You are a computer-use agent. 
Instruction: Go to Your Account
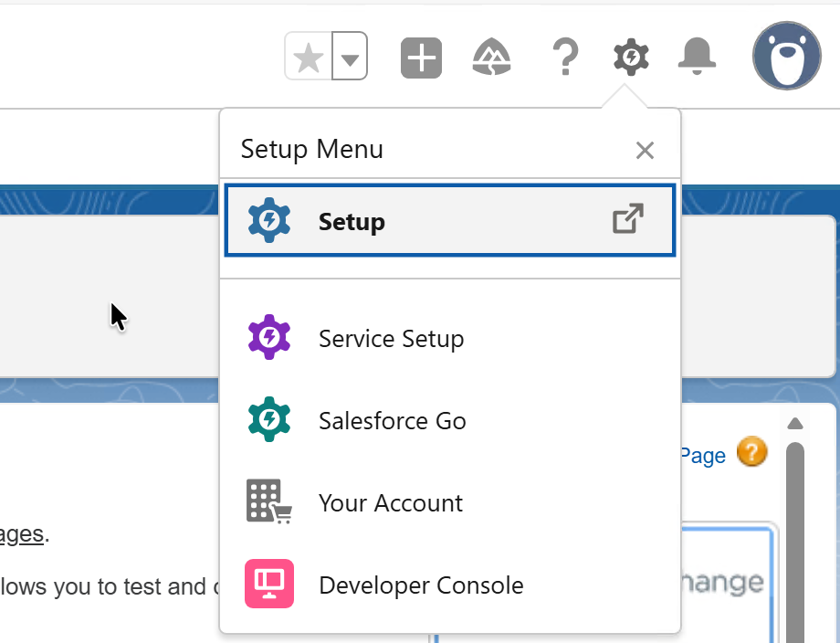390,503
